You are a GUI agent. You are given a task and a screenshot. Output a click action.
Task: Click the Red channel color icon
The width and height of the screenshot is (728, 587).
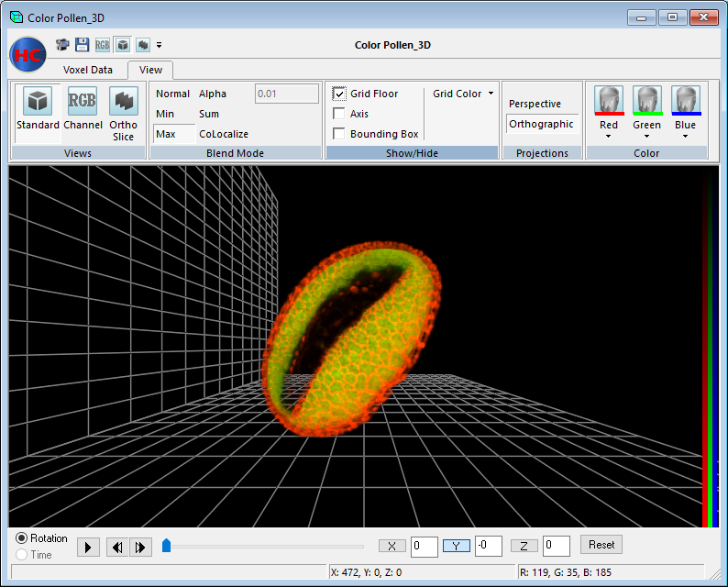tap(609, 99)
